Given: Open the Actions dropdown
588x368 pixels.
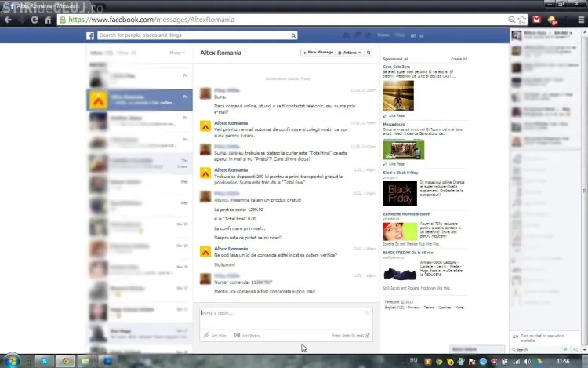Looking at the screenshot, I should 350,53.
